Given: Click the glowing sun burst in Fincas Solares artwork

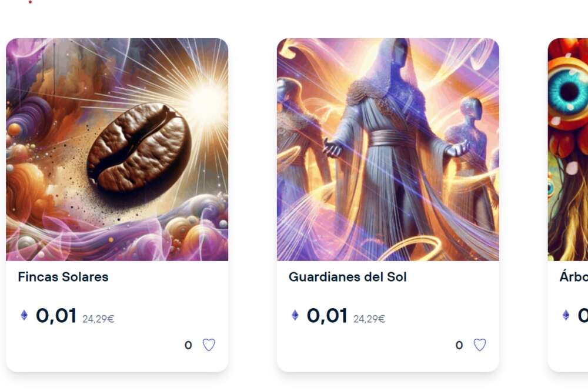Looking at the screenshot, I should [x=206, y=98].
